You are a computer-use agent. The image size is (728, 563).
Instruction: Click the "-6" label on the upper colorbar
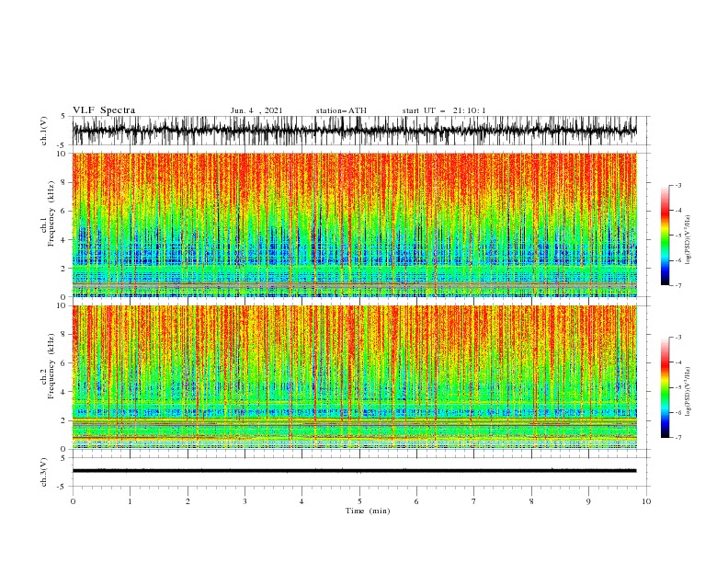(678, 260)
